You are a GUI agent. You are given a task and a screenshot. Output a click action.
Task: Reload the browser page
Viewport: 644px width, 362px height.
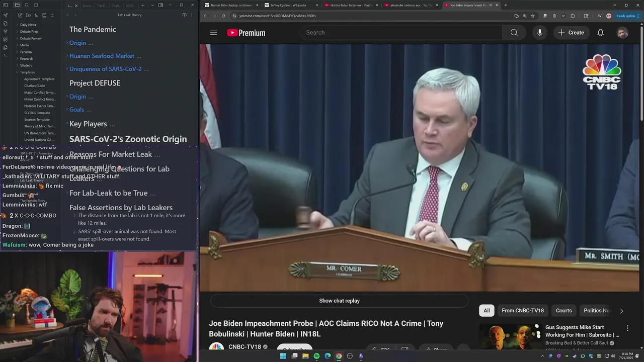tap(223, 16)
